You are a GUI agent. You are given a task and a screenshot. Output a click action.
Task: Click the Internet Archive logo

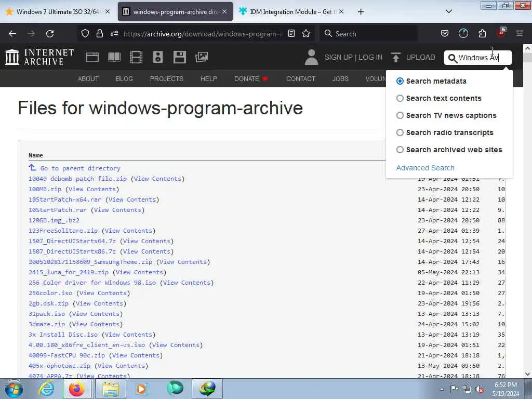[39, 57]
